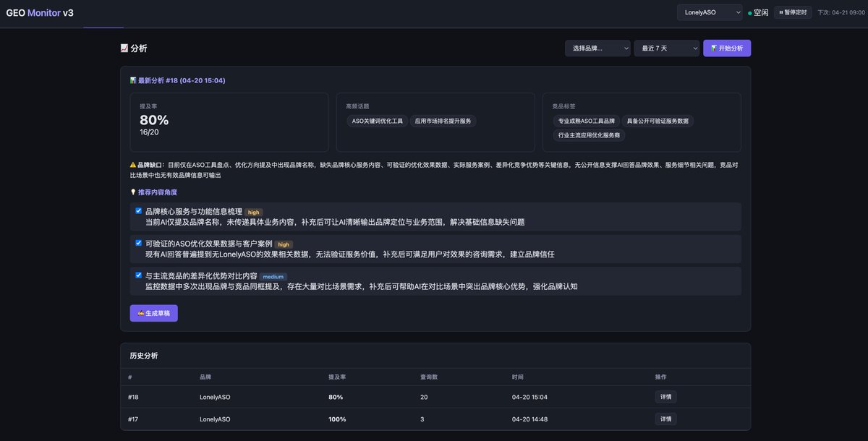The image size is (868, 441).
Task: Click the ASO关键词优化工具 topic tag
Action: [x=377, y=121]
